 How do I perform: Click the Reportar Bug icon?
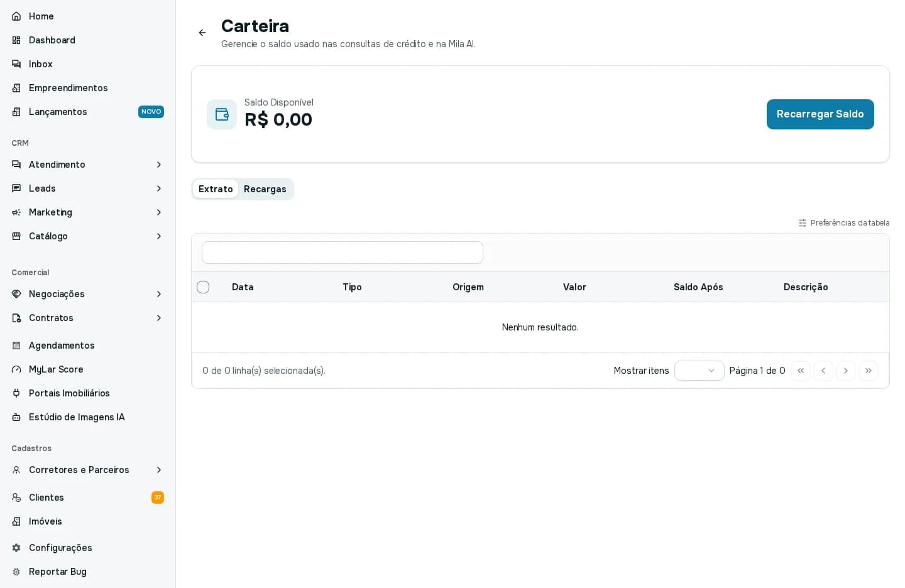[16, 572]
